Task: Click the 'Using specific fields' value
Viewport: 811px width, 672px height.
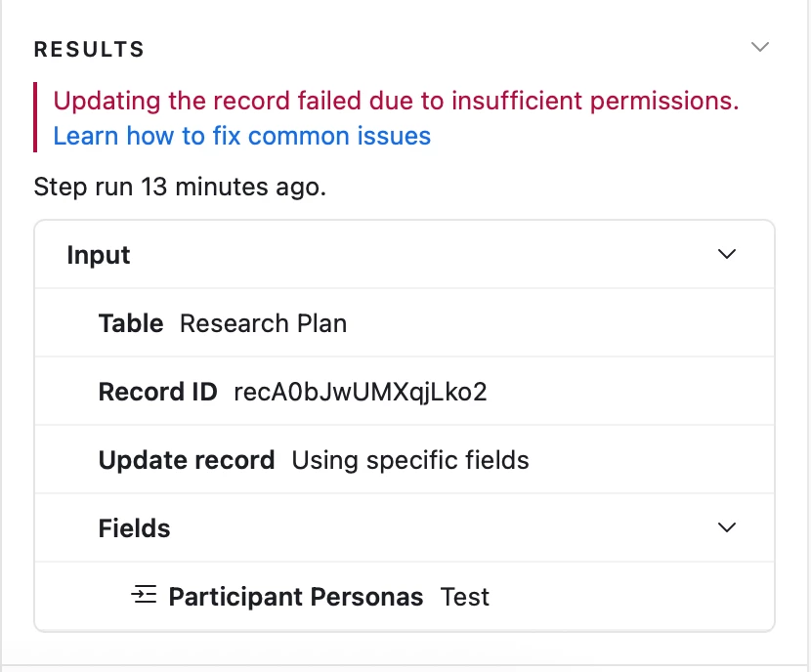Action: [410, 460]
